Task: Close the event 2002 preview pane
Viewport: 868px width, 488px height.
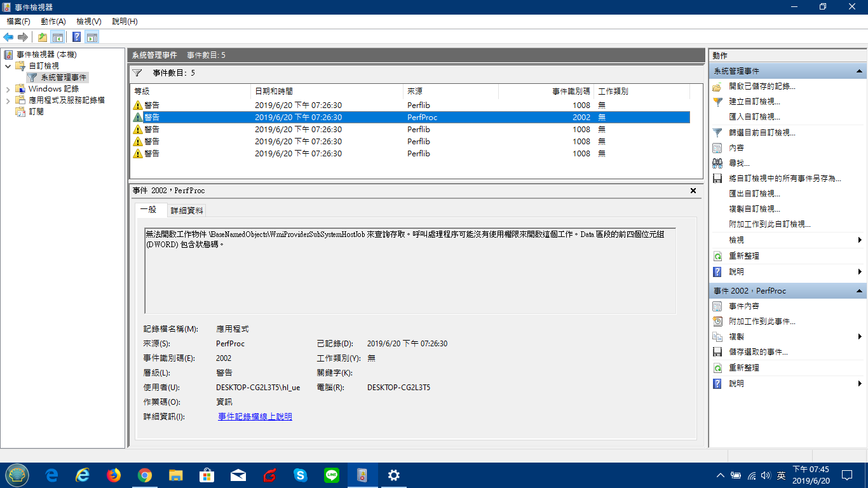Action: (693, 191)
